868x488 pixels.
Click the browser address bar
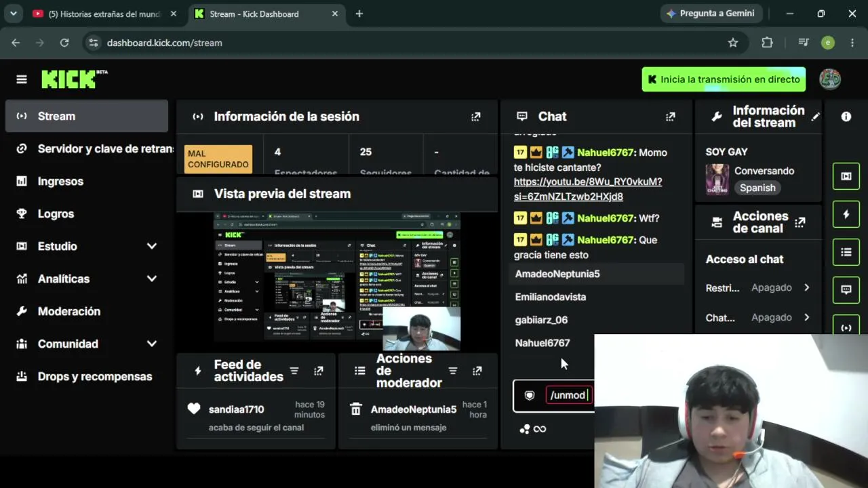pyautogui.click(x=407, y=43)
